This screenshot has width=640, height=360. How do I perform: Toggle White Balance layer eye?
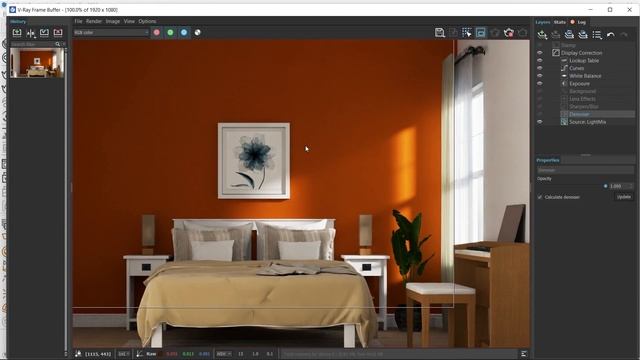tap(540, 76)
